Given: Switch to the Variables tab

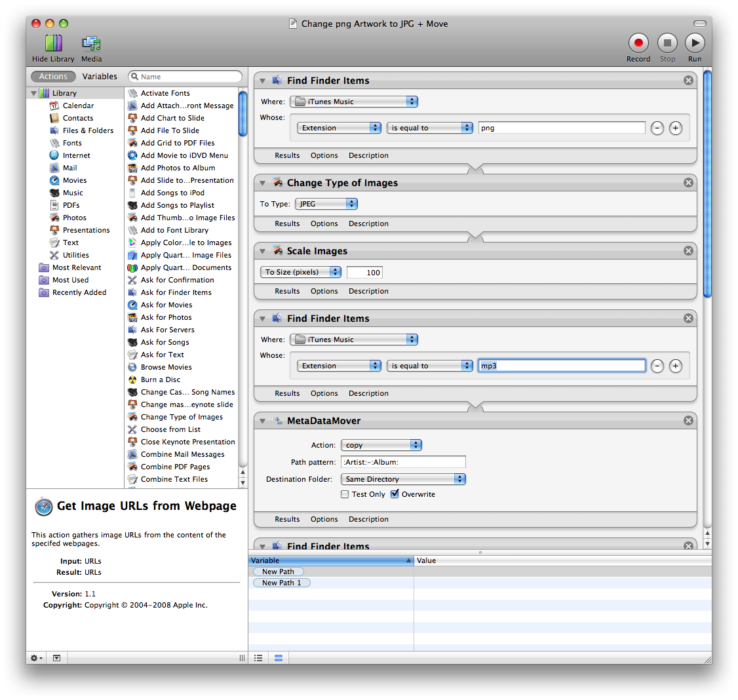Looking at the screenshot, I should [x=100, y=76].
